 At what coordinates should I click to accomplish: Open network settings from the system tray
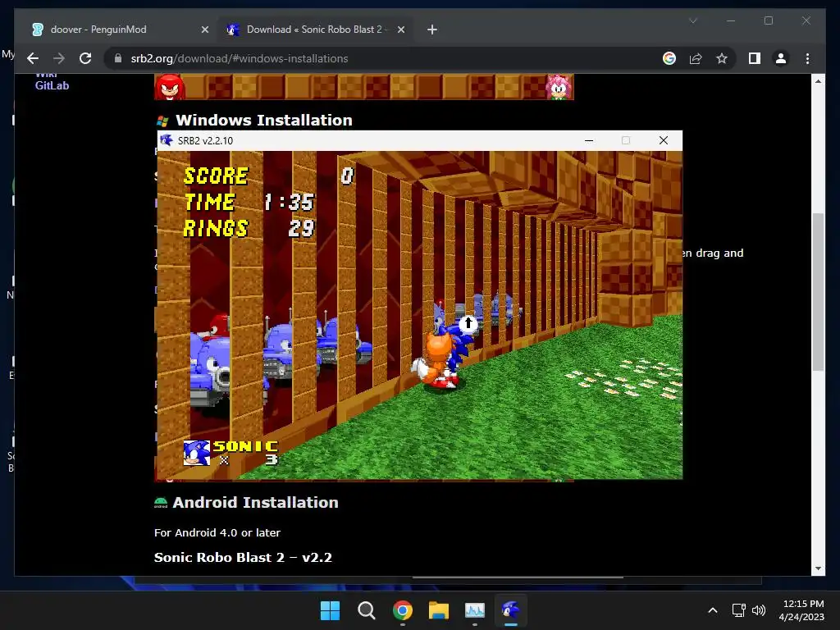739,610
